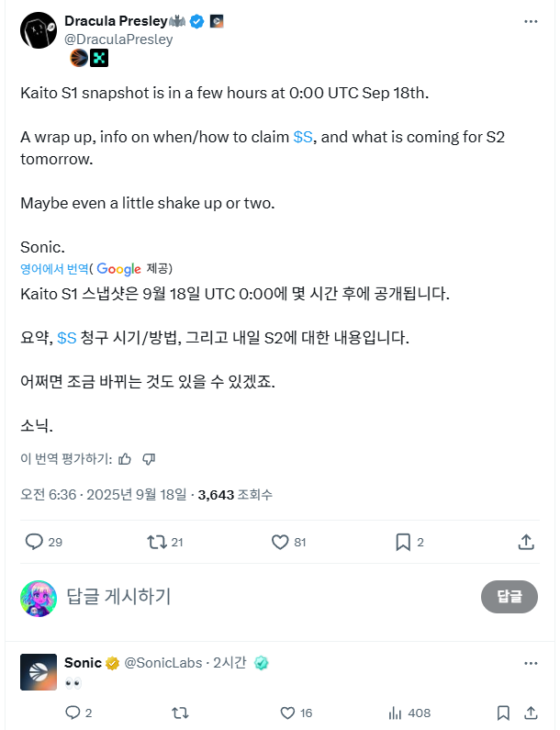
Task: Open more options on Sonic reply
Action: [531, 663]
